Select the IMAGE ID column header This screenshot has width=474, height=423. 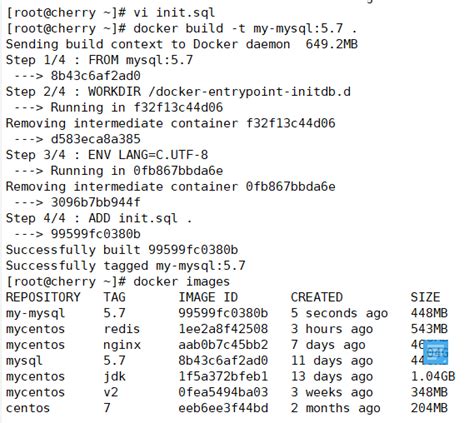(x=208, y=297)
